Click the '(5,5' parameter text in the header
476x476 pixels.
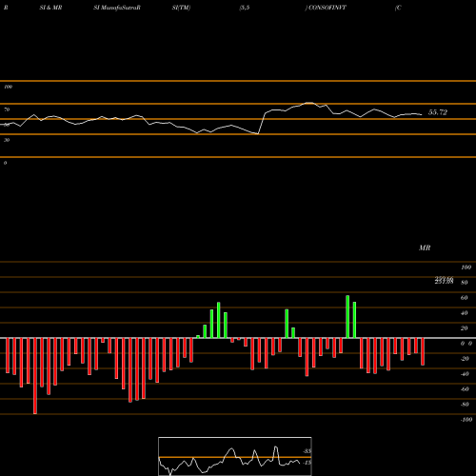click(x=245, y=8)
